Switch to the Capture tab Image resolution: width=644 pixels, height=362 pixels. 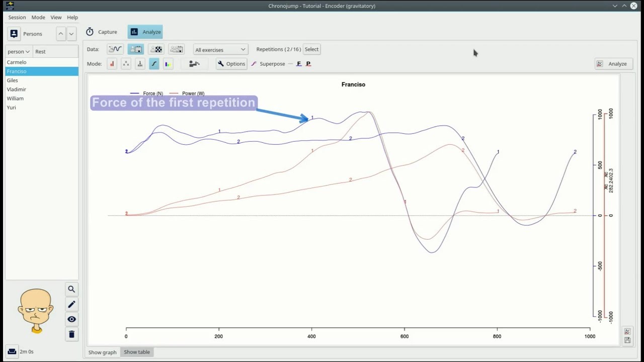102,32
